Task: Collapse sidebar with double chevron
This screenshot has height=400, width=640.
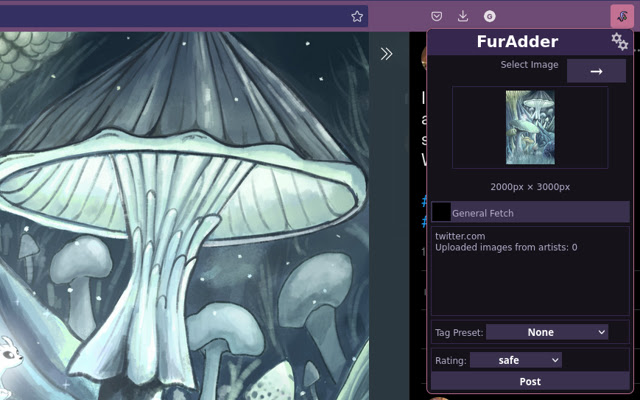Action: pos(387,54)
